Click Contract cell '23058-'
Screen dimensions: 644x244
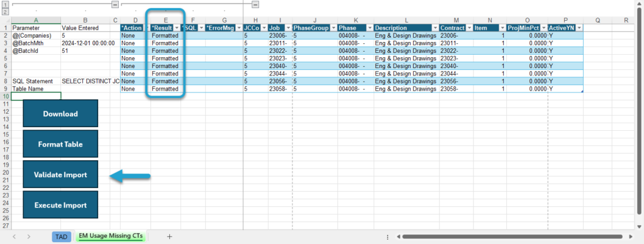pyautogui.click(x=456, y=89)
